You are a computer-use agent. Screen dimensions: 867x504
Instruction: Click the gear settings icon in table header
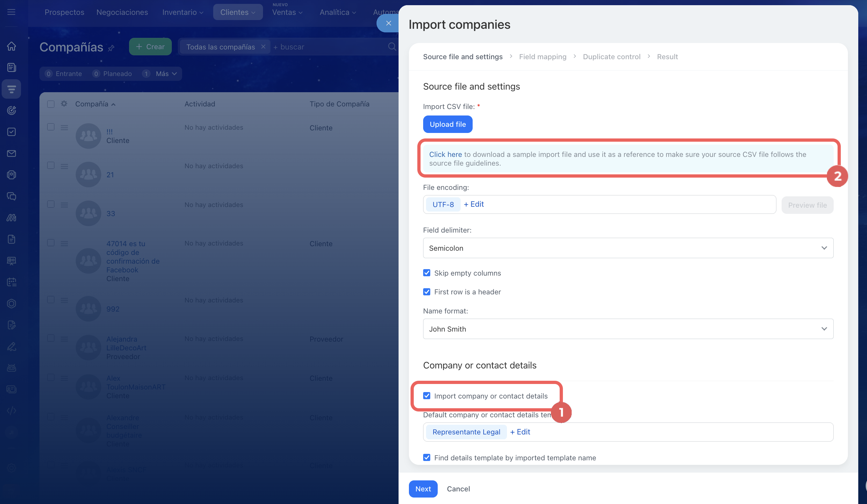point(64,104)
